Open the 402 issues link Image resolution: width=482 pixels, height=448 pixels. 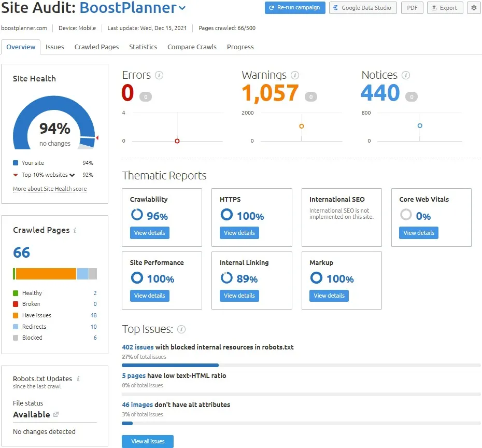click(x=138, y=347)
